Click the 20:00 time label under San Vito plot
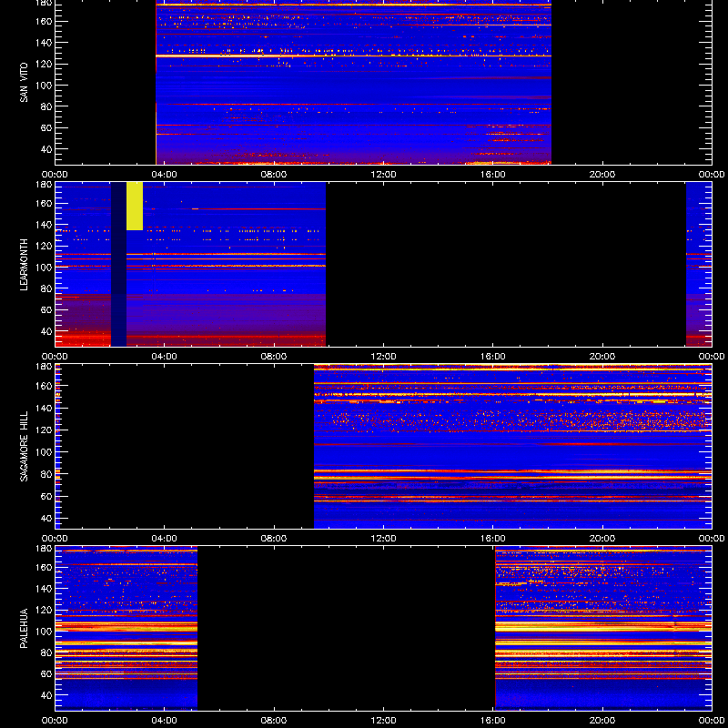Image resolution: width=728 pixels, height=728 pixels. (602, 175)
